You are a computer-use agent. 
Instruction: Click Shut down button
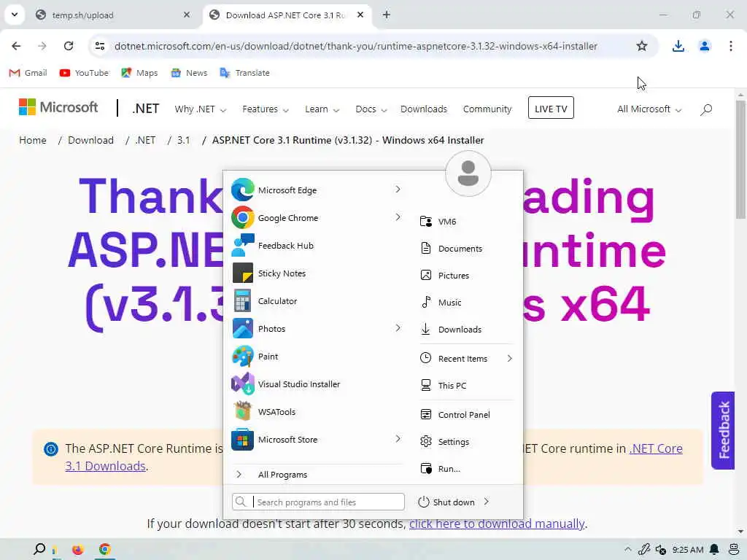point(446,502)
